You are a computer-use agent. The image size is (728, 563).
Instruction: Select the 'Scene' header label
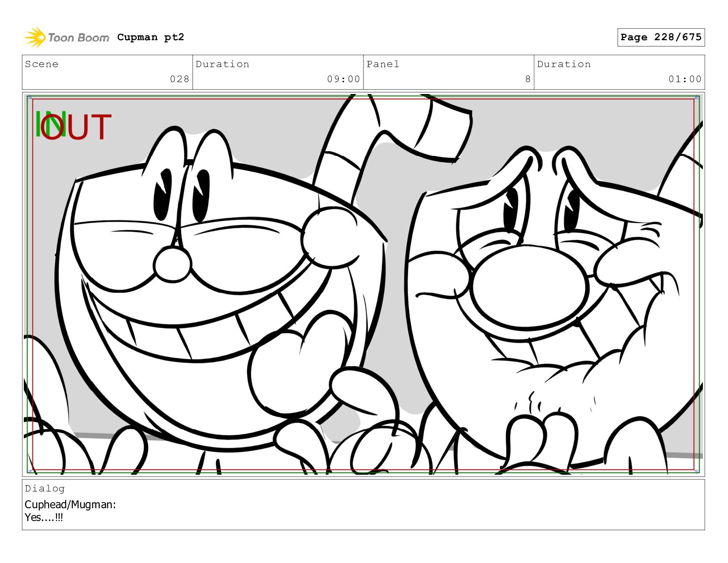(x=41, y=64)
